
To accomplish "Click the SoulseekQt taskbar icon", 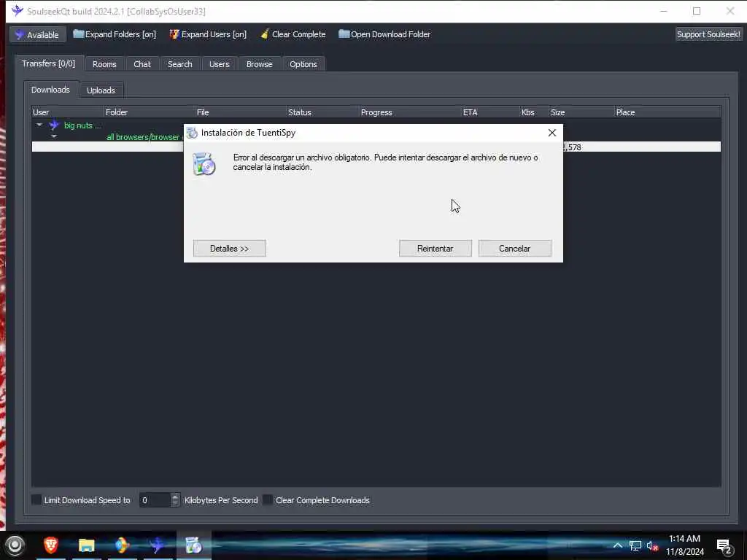I will [158, 545].
